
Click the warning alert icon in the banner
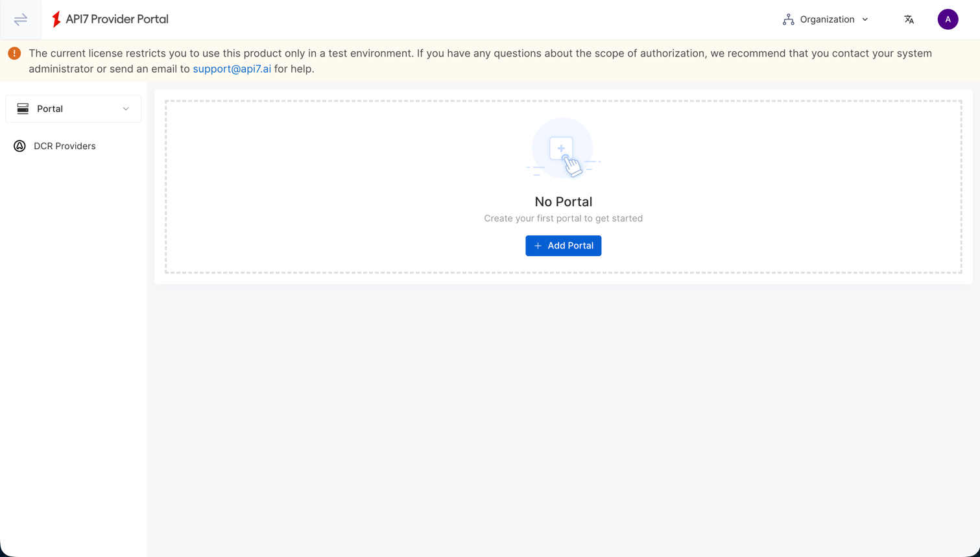click(14, 53)
